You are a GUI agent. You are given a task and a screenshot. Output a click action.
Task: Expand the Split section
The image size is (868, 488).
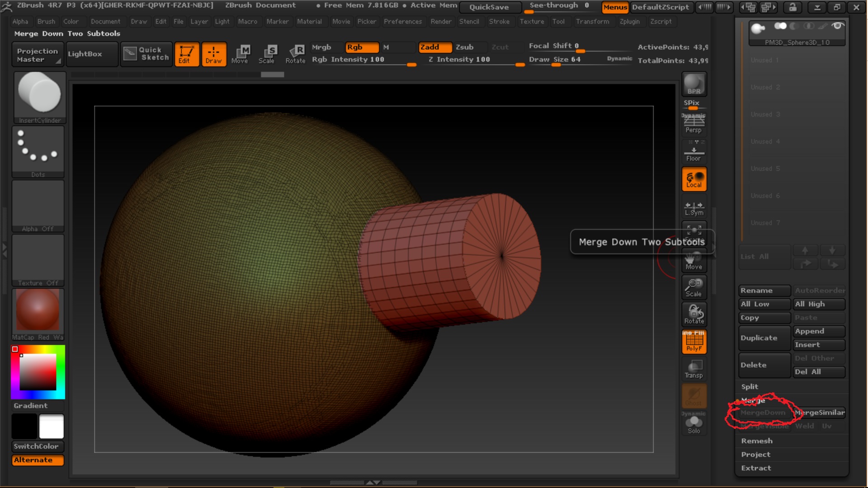pos(750,387)
